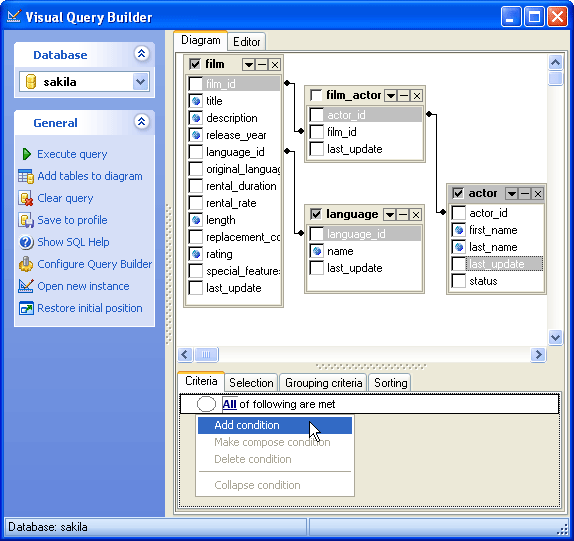Click the diagram horizontal scrollbar thumb

point(206,354)
